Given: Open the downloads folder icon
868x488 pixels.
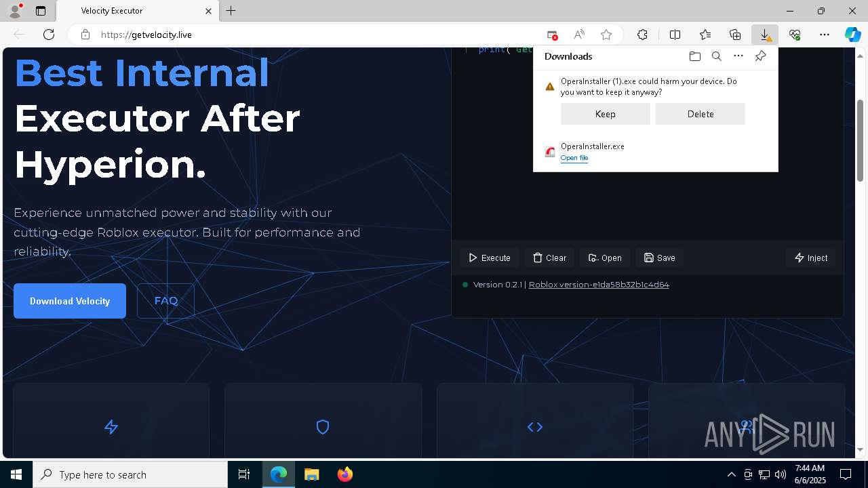Looking at the screenshot, I should [x=695, y=56].
